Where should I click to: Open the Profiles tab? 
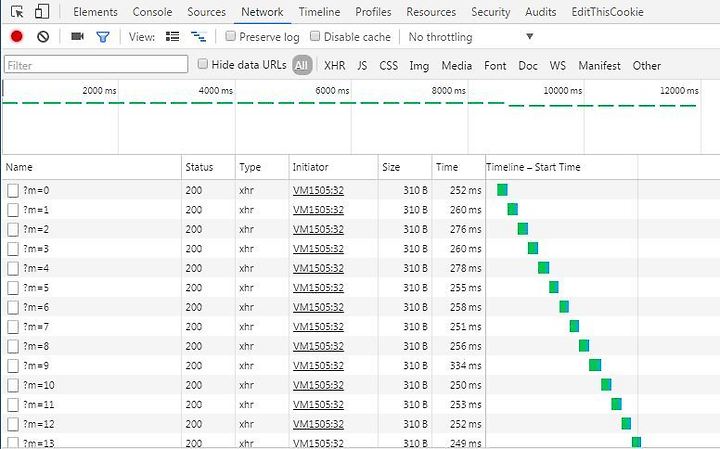coord(373,12)
